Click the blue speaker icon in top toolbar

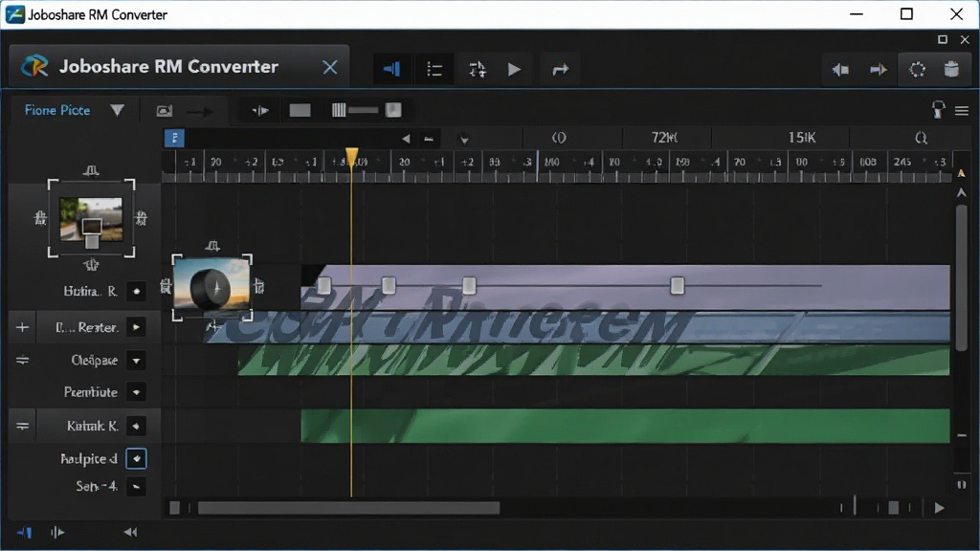(391, 69)
